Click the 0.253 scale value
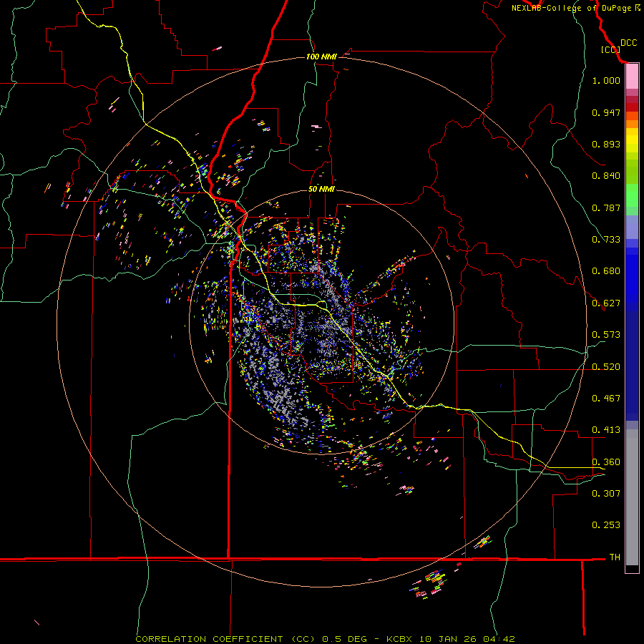The height and width of the screenshot is (644, 644). (606, 525)
